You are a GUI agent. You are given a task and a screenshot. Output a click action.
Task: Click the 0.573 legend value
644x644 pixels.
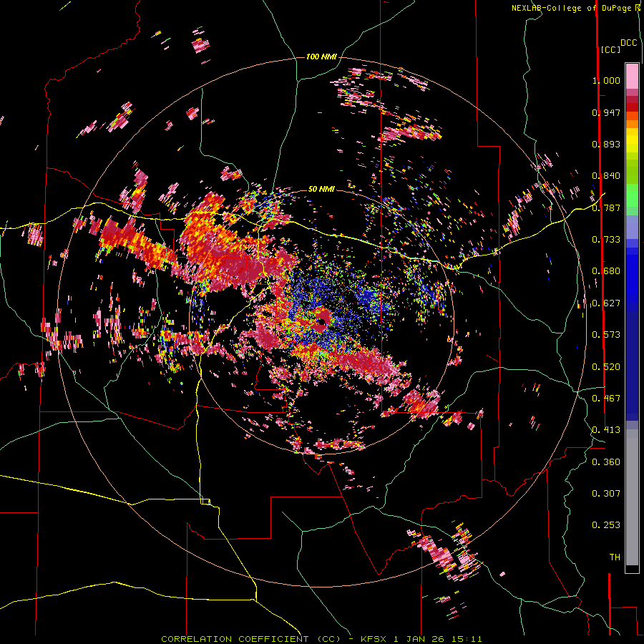pyautogui.click(x=606, y=335)
